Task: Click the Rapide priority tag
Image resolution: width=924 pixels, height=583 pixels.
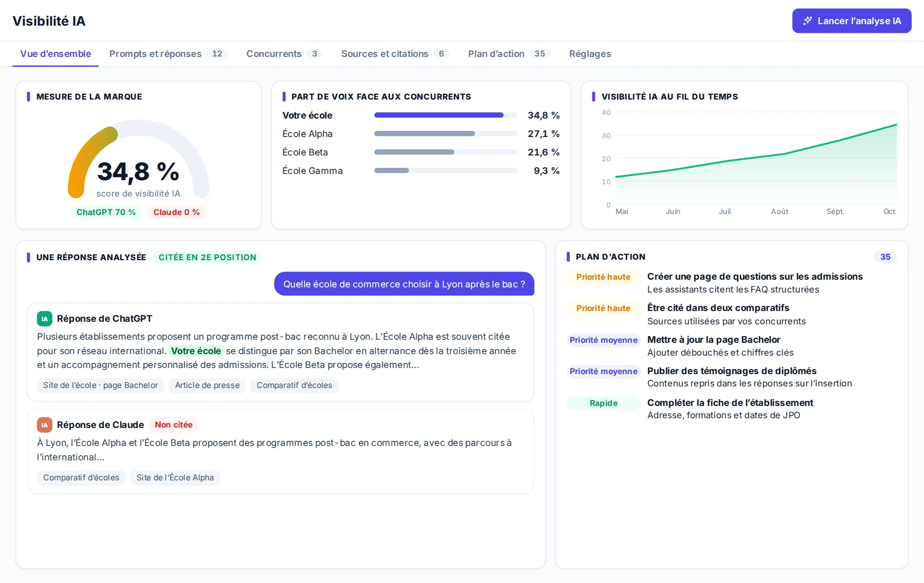Action: point(604,403)
